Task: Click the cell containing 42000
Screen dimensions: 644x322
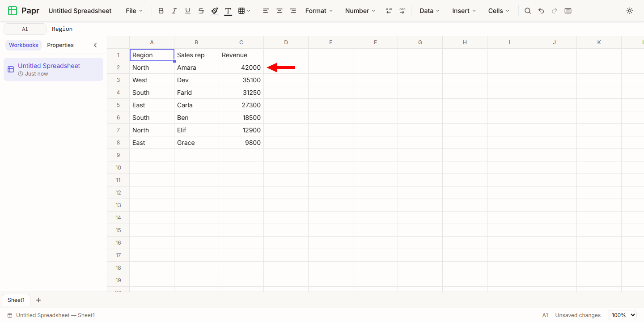Action: click(241, 68)
